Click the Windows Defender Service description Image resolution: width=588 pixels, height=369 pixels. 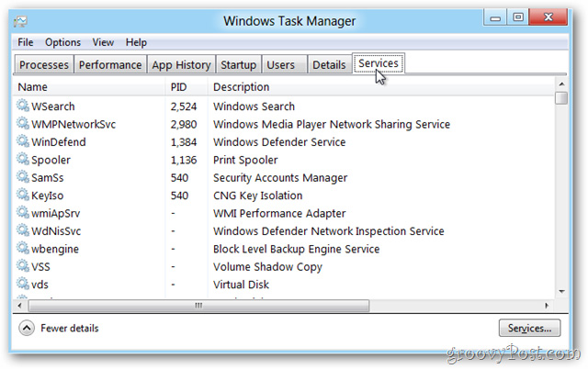pos(279,142)
